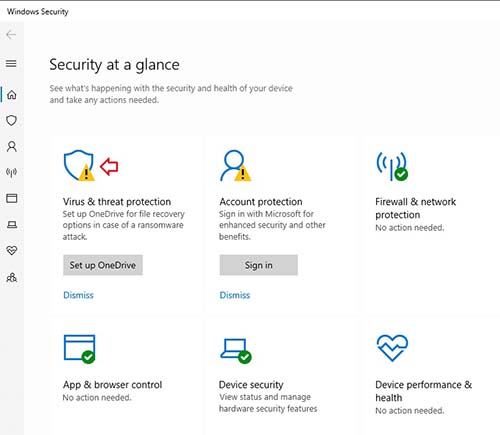Open the Virus & threat protection shield tile
500x435 pixels.
pos(79,166)
